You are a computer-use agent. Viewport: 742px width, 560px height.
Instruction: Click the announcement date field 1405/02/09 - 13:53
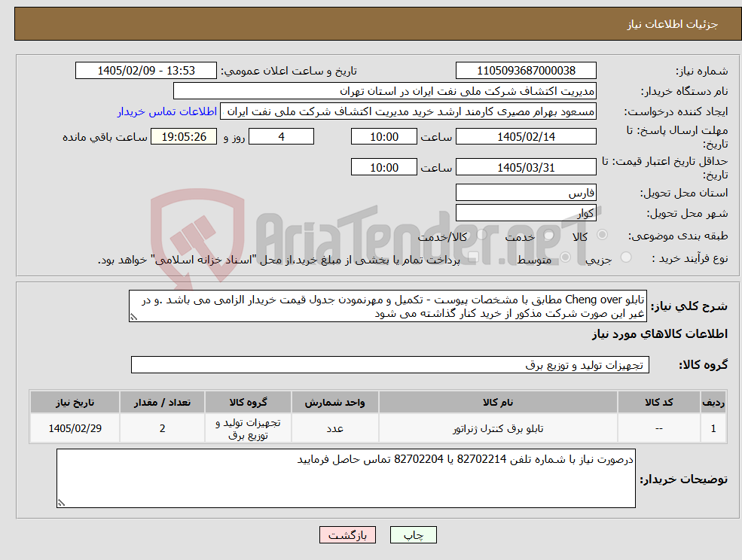point(145,71)
